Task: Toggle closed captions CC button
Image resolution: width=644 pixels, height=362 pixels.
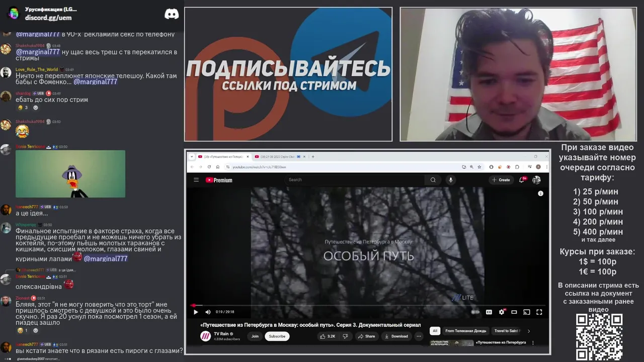Action: pyautogui.click(x=489, y=312)
